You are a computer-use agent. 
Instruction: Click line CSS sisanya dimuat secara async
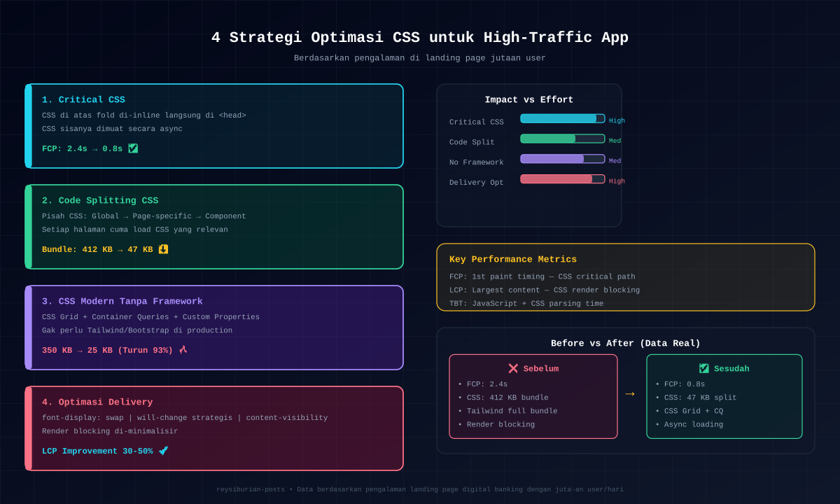click(112, 129)
